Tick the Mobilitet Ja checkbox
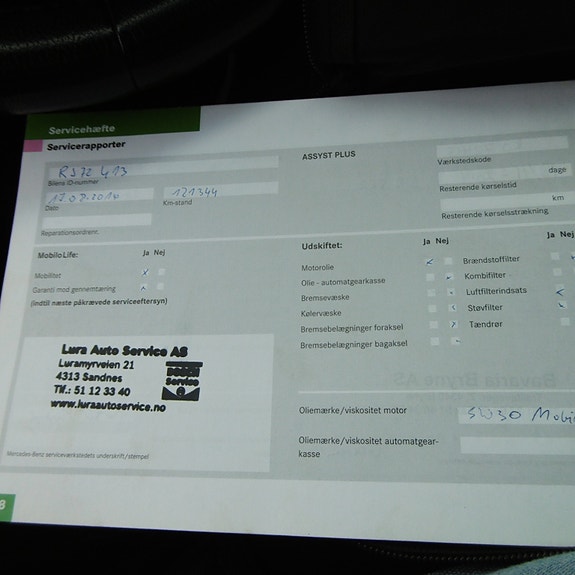This screenshot has height=575, width=575. pos(145,272)
